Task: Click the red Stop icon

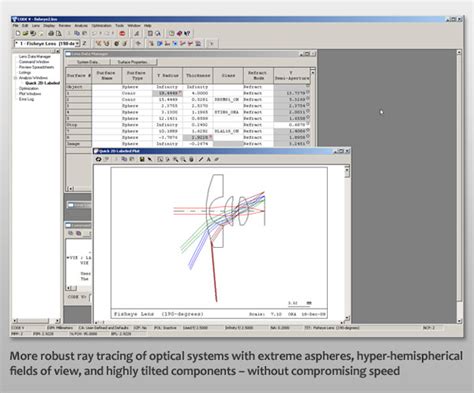Action: click(122, 33)
